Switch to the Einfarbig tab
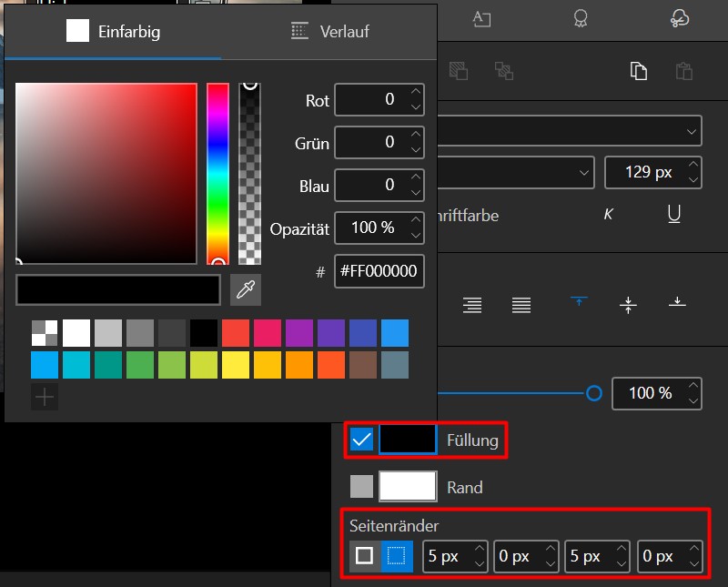728x587 pixels. (x=113, y=32)
